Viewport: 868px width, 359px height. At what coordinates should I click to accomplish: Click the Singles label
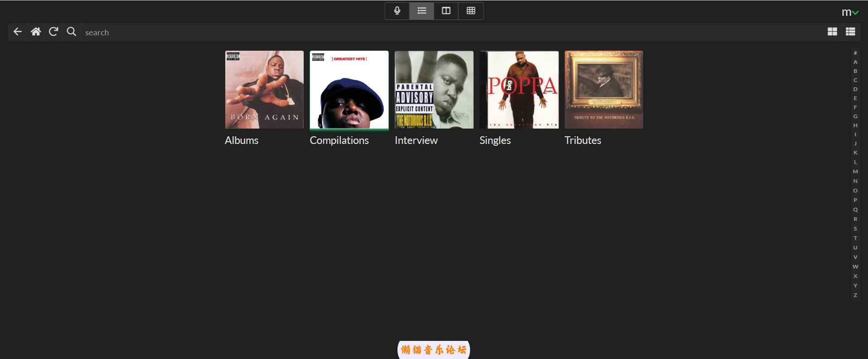point(495,140)
